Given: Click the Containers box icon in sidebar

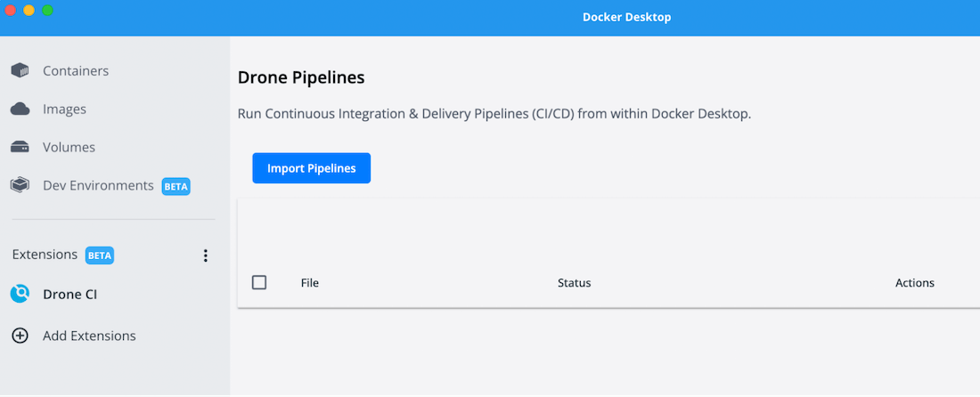Looking at the screenshot, I should tap(20, 71).
